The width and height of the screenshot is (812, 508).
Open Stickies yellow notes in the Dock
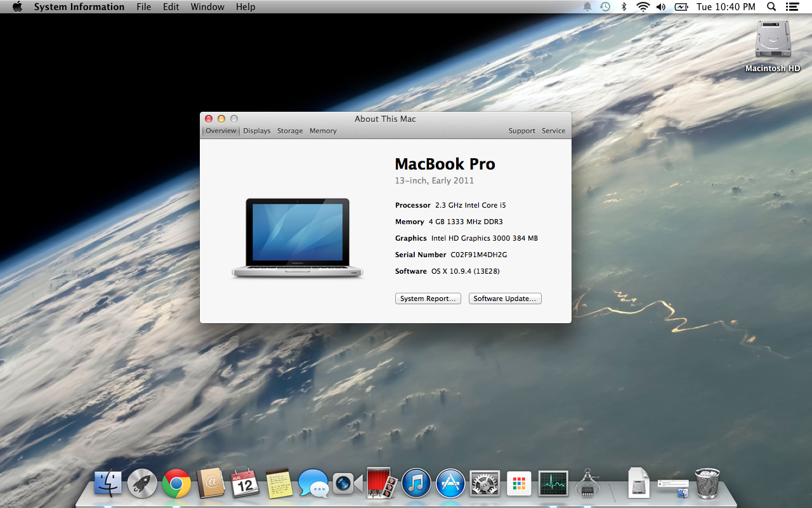point(279,485)
